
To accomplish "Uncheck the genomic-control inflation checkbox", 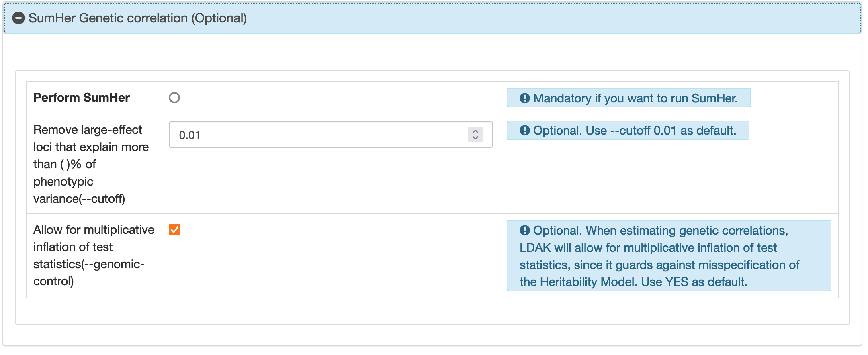I will [x=174, y=230].
